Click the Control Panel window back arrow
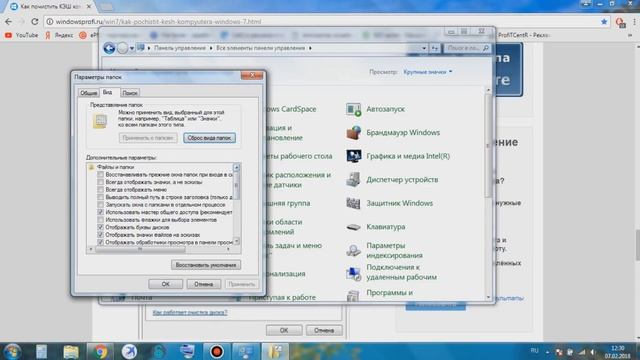This screenshot has height=360, width=640. pyautogui.click(x=109, y=48)
